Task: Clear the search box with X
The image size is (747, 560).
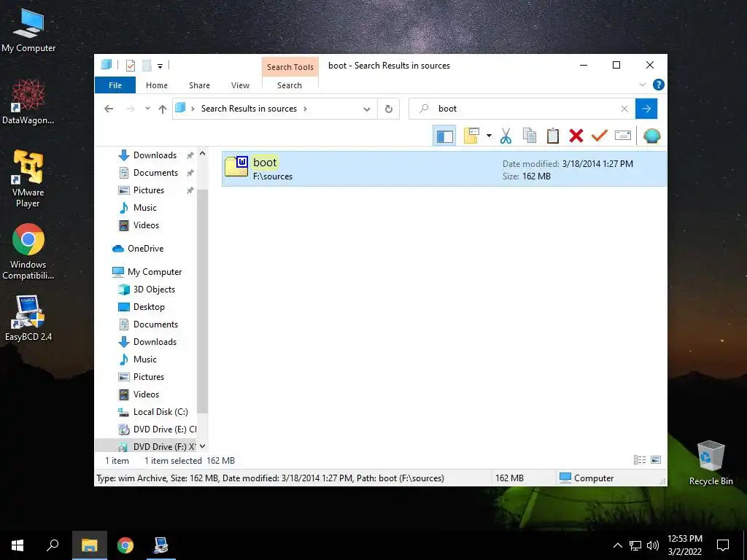Action: tap(624, 109)
